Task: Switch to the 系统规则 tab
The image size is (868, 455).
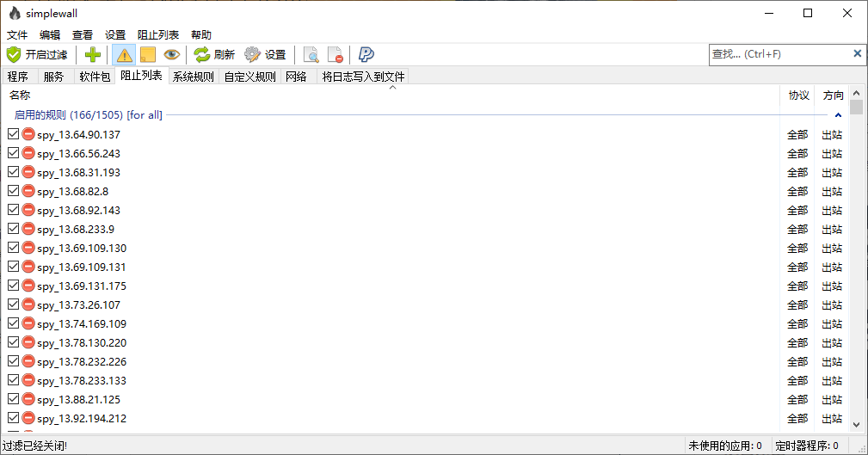Action: coord(193,77)
